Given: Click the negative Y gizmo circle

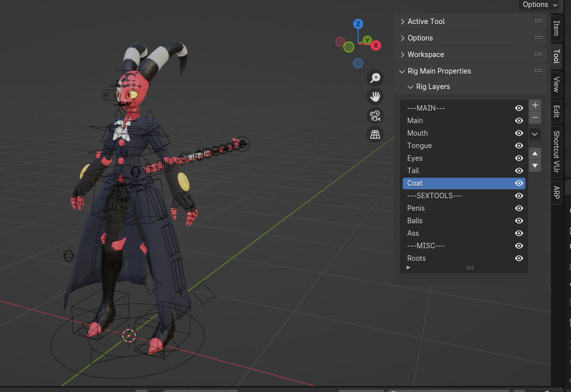Looking at the screenshot, I should (x=349, y=47).
